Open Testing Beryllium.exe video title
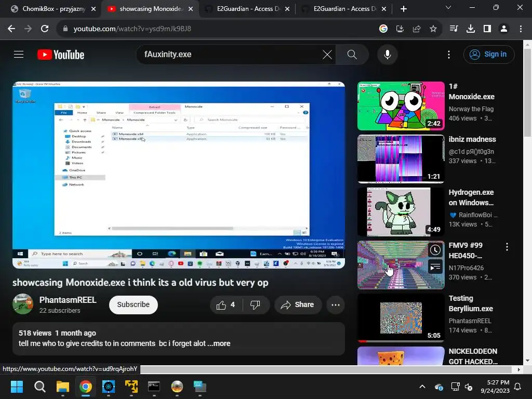Image resolution: width=532 pixels, height=399 pixels. (x=471, y=303)
